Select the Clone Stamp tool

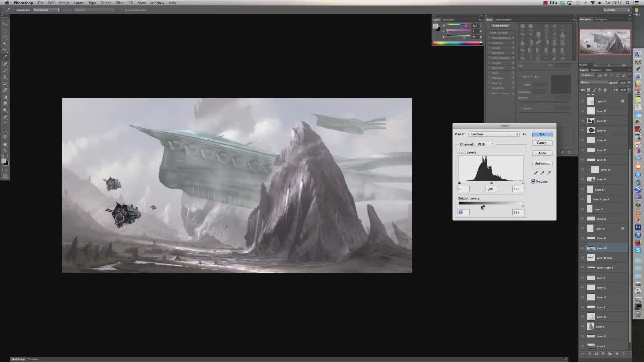(x=5, y=77)
